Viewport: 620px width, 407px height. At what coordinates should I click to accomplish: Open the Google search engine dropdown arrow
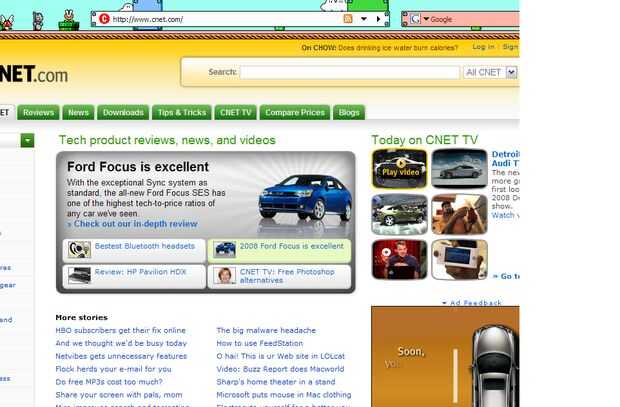(x=426, y=19)
